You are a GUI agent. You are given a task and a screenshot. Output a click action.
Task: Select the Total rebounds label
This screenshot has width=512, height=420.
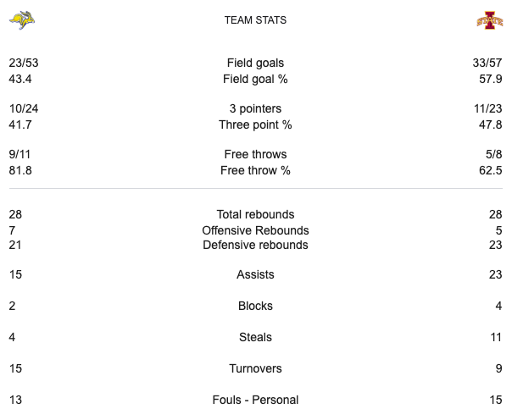pos(255,214)
